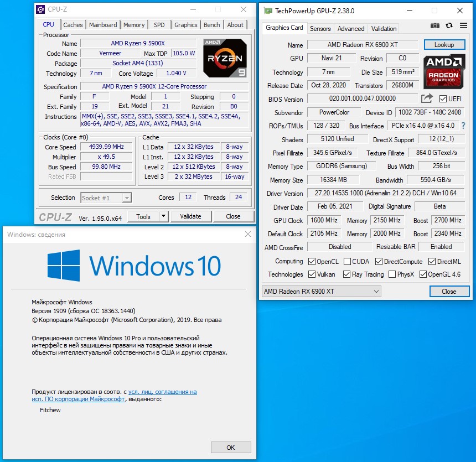Toggle the DirectCompute checkbox
This screenshot has height=462, width=476.
coord(379,261)
